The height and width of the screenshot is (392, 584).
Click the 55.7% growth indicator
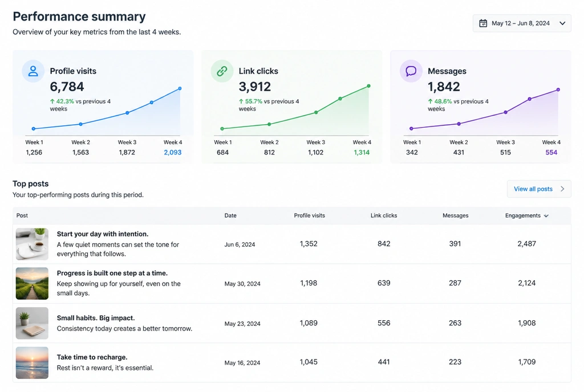251,101
